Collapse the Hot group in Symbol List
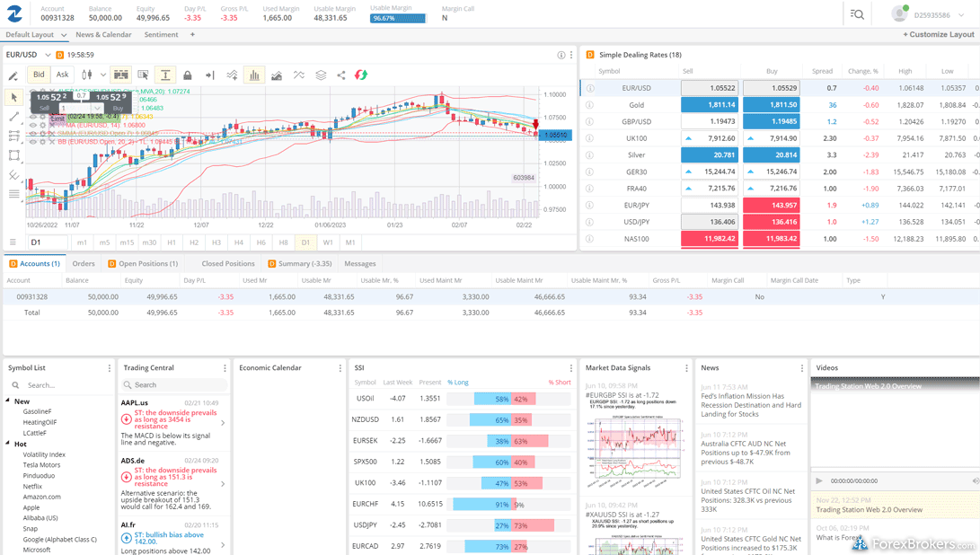Image resolution: width=980 pixels, height=555 pixels. [x=8, y=444]
